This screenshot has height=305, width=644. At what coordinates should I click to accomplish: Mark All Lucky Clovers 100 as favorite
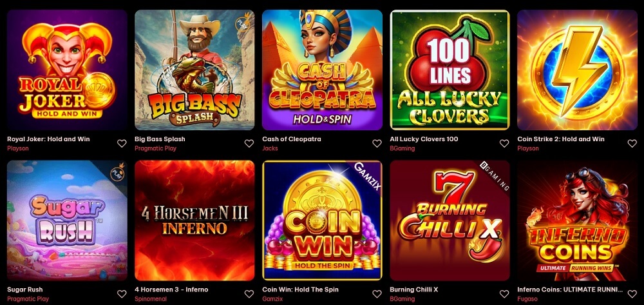504,143
